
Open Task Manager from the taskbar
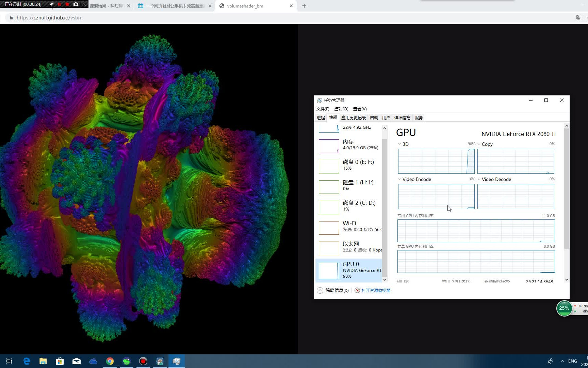177,361
